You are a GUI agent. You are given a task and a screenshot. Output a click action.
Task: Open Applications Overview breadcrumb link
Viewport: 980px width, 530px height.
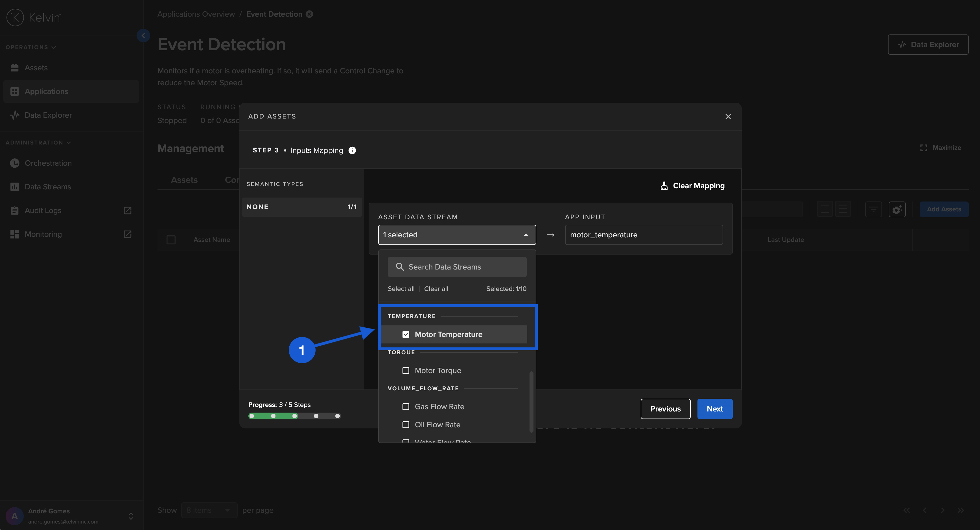196,14
